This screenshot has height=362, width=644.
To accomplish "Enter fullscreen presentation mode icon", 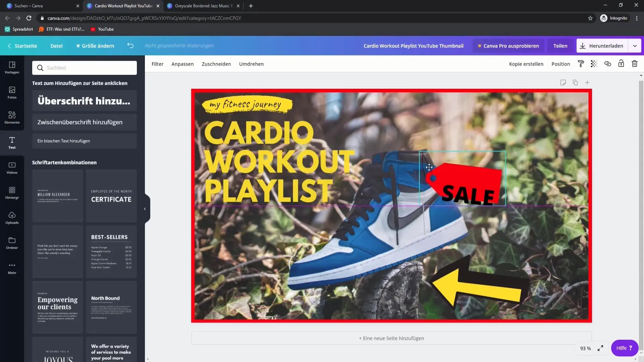I will coord(600,348).
